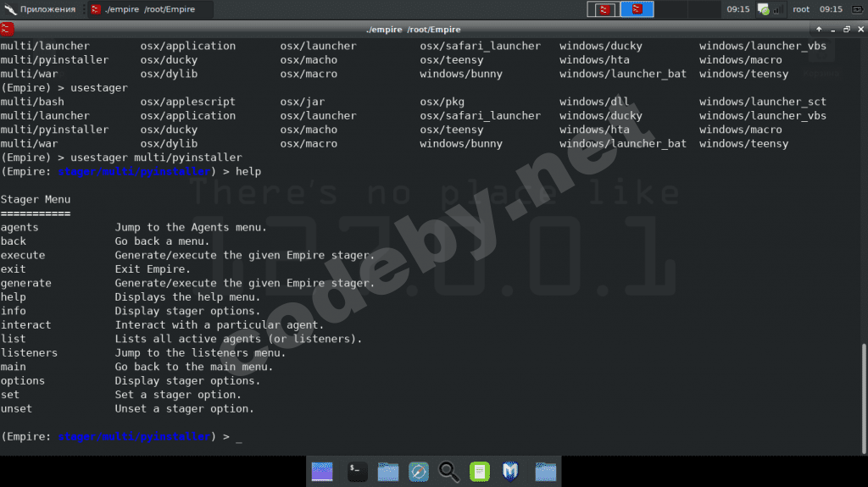Open the green text editor dock icon
This screenshot has width=868, height=487.
tap(480, 472)
